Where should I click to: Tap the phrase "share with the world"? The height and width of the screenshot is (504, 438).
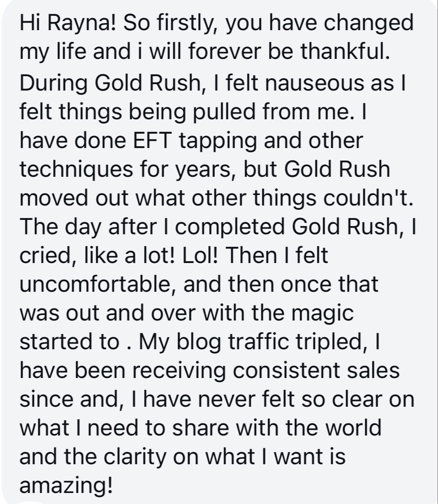click(277, 428)
